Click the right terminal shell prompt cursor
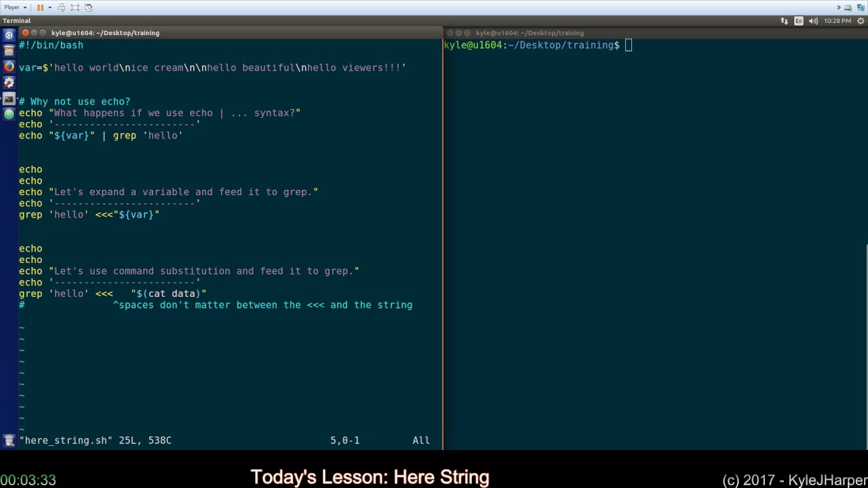Screen dimensions: 868x488 629,45
